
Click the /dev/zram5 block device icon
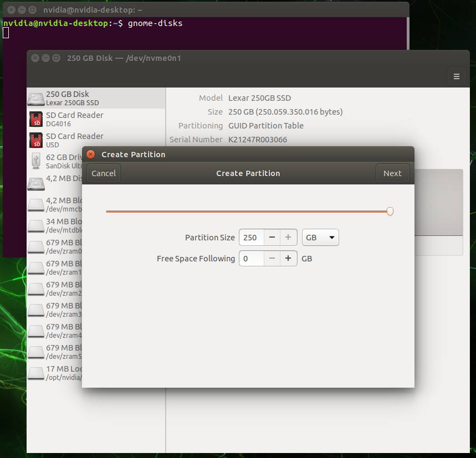click(x=36, y=352)
